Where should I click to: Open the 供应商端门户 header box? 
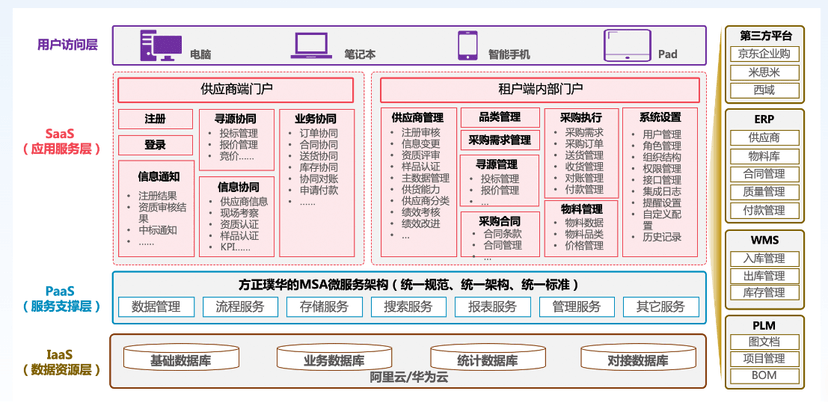point(236,90)
